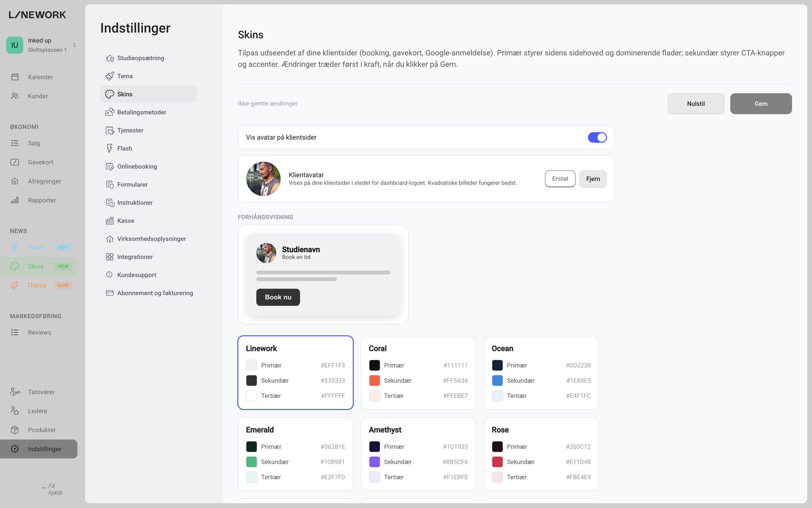This screenshot has height=508, width=812.
Task: Click the Onlinebooking calendar icon
Action: pyautogui.click(x=110, y=167)
